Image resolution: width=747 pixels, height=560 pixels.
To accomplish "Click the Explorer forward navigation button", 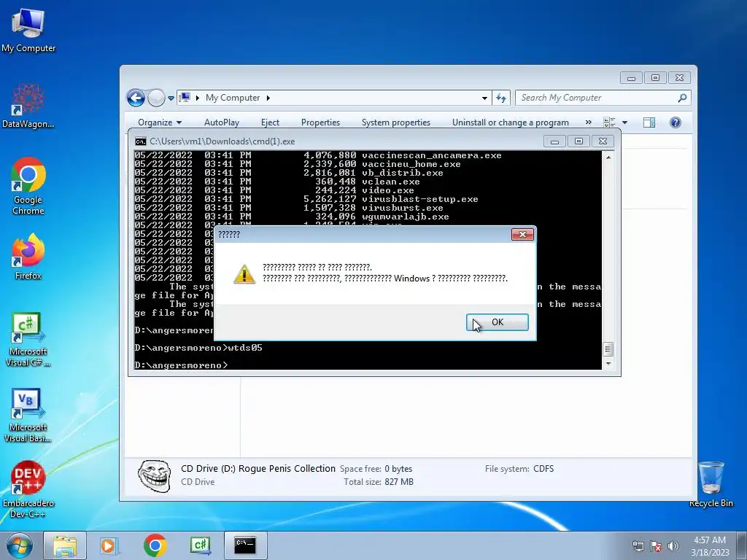I will 156,98.
